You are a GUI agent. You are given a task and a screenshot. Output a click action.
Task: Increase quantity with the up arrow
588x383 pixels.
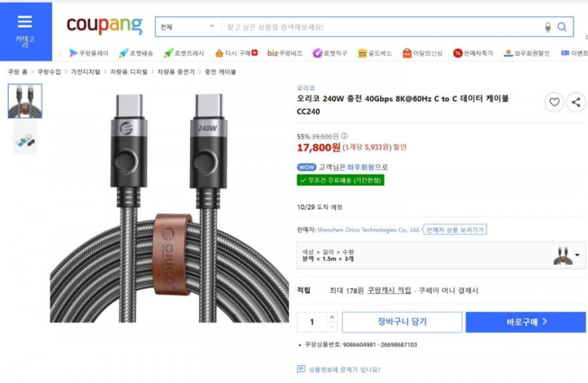(332, 318)
